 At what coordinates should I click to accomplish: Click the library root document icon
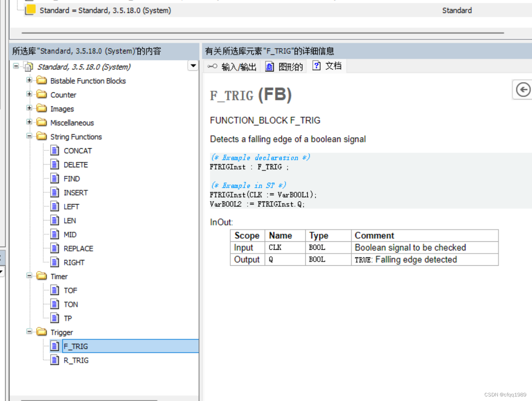[29, 67]
